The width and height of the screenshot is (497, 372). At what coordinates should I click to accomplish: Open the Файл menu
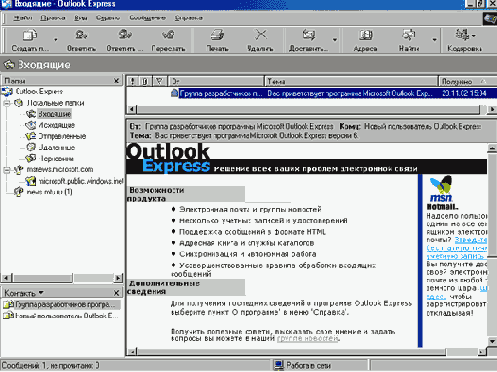pos(23,18)
